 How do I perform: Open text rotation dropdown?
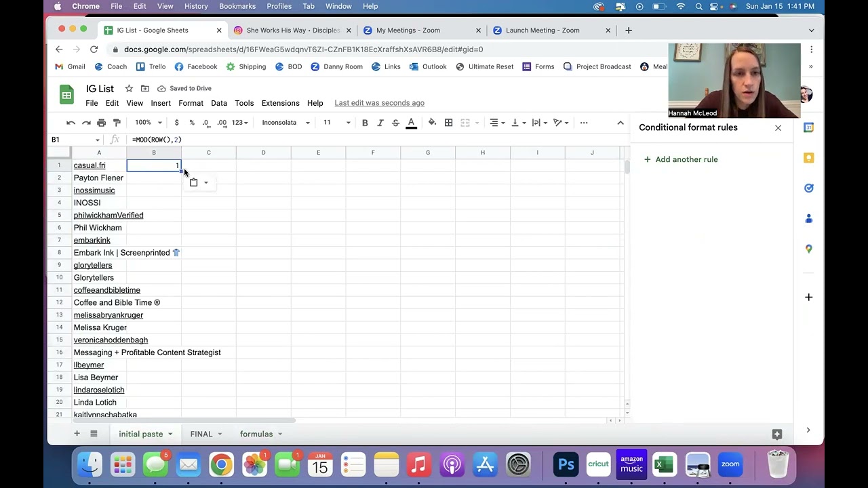click(x=561, y=123)
